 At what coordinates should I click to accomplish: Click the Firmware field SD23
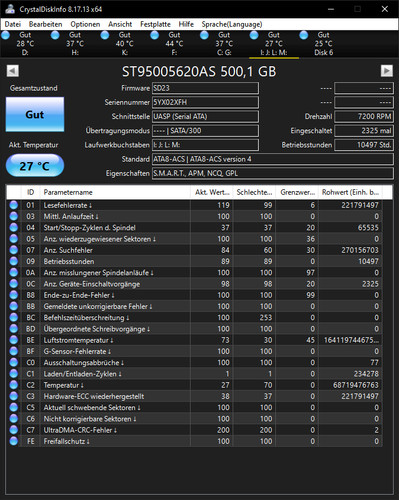[x=205, y=88]
